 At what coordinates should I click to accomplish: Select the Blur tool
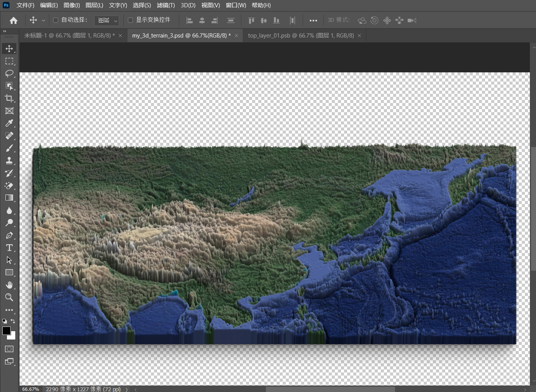[x=9, y=211]
